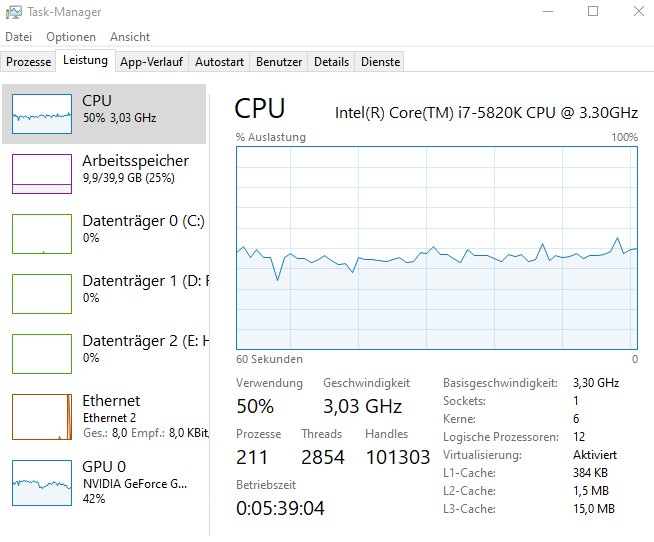Image resolution: width=654 pixels, height=542 pixels.
Task: Switch to the Autostart tab
Action: tap(219, 62)
